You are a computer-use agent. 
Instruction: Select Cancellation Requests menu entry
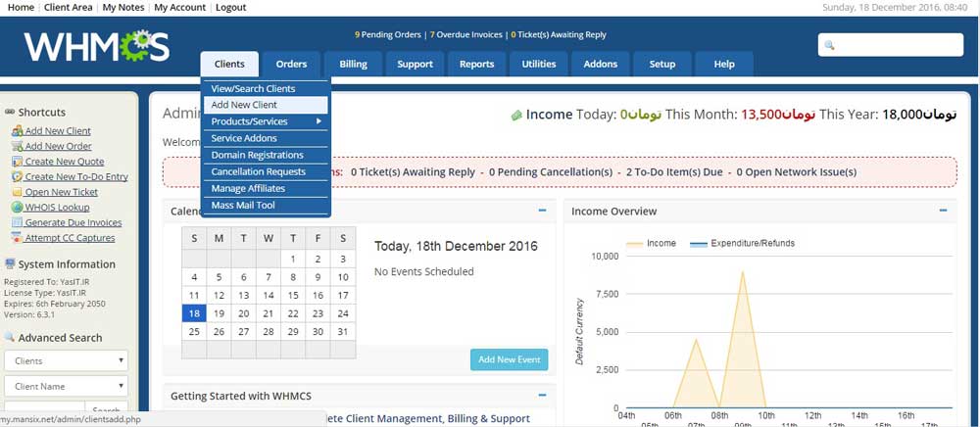pyautogui.click(x=266, y=171)
